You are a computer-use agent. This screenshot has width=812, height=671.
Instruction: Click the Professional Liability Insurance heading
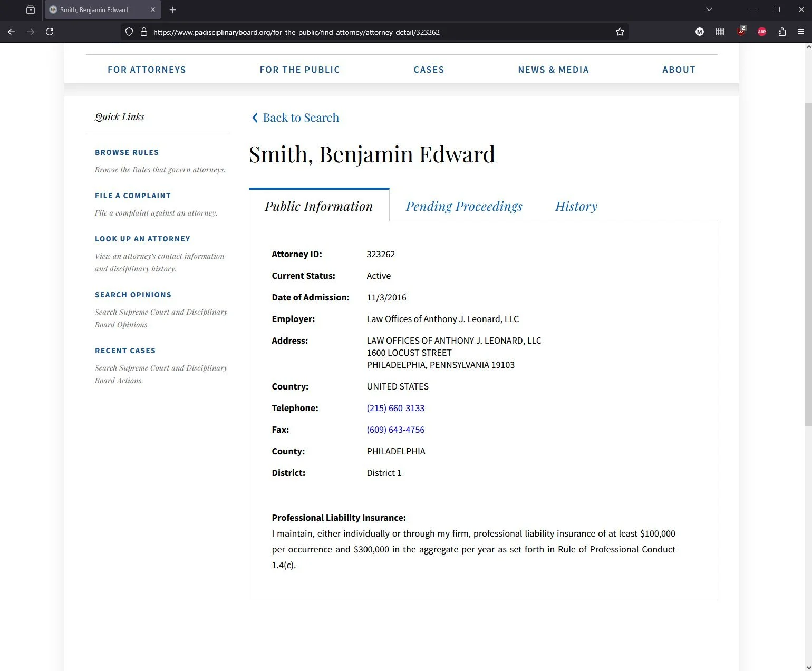pos(339,518)
